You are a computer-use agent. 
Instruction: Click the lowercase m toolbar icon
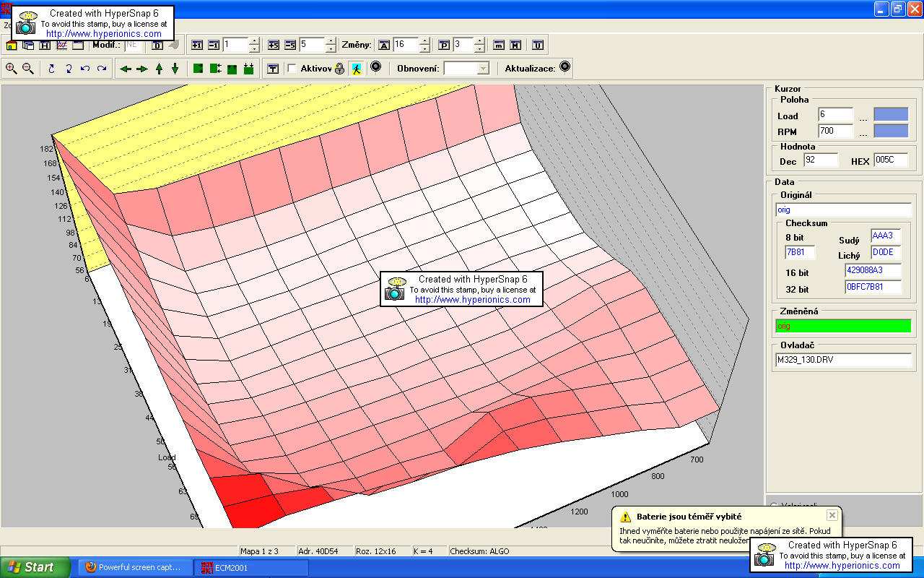point(499,45)
